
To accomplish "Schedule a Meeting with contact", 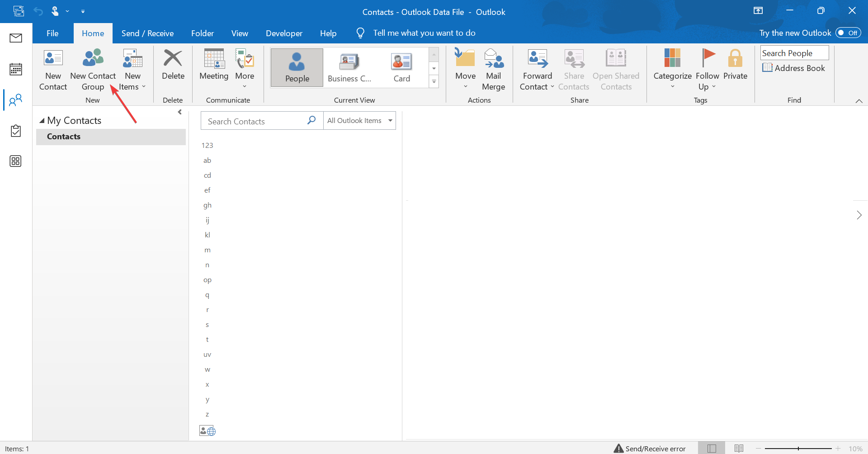I will pyautogui.click(x=214, y=65).
